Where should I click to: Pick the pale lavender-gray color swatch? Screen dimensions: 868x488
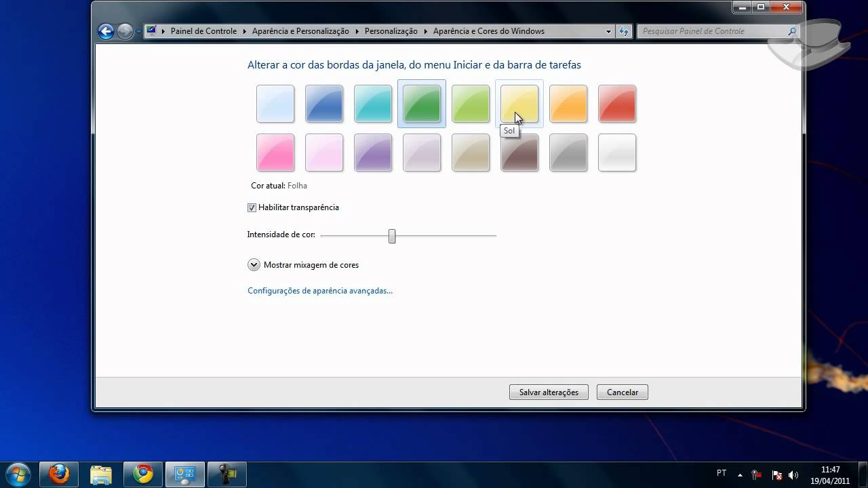pyautogui.click(x=422, y=152)
